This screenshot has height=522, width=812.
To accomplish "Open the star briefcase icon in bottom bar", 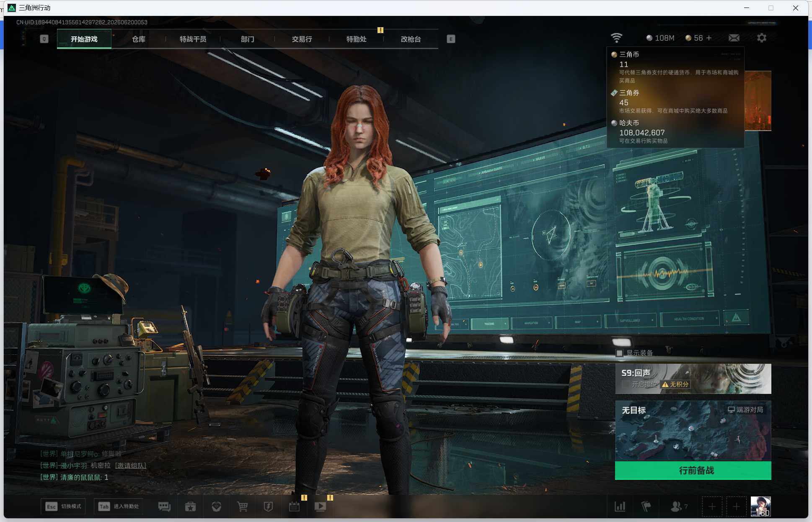I will pyautogui.click(x=190, y=507).
